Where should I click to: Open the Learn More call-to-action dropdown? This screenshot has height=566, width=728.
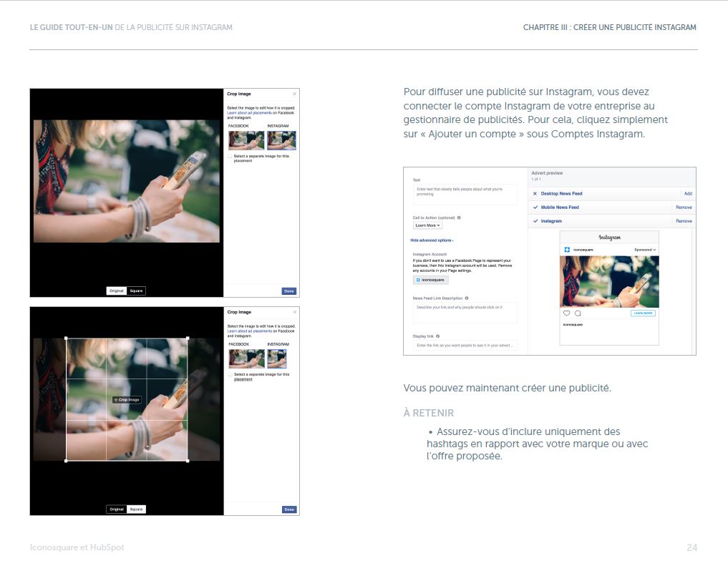point(427,225)
